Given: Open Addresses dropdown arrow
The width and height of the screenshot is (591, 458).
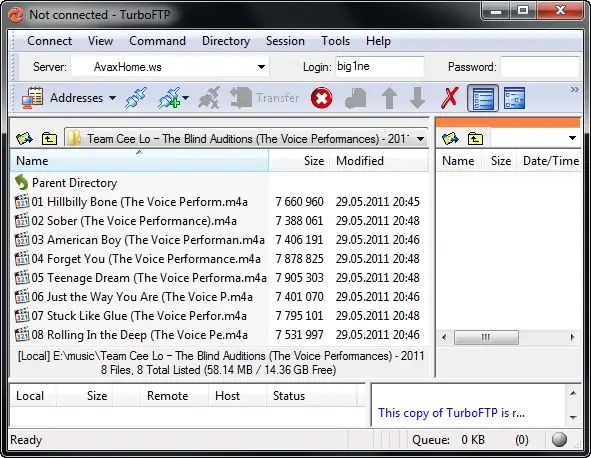Looking at the screenshot, I should pos(112,98).
